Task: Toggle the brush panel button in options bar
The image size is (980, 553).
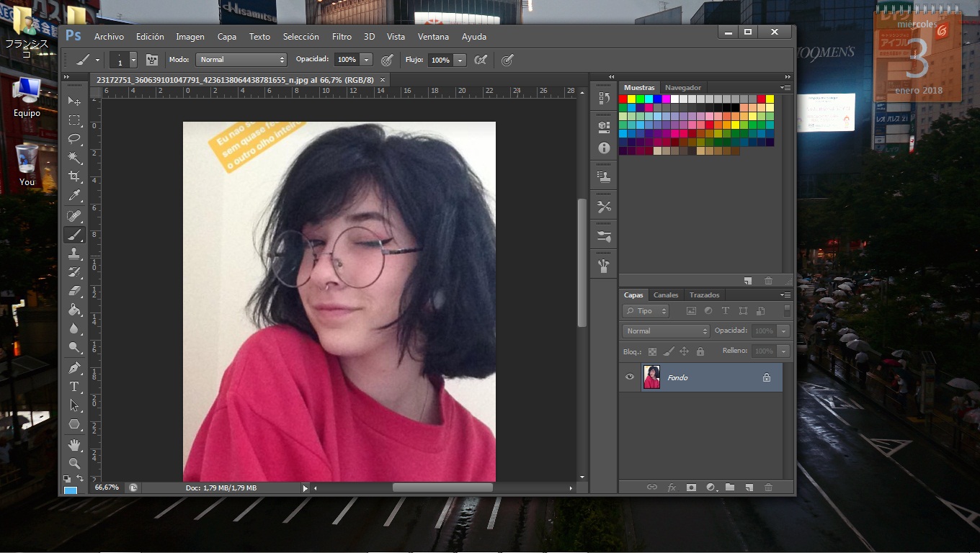Action: [152, 60]
